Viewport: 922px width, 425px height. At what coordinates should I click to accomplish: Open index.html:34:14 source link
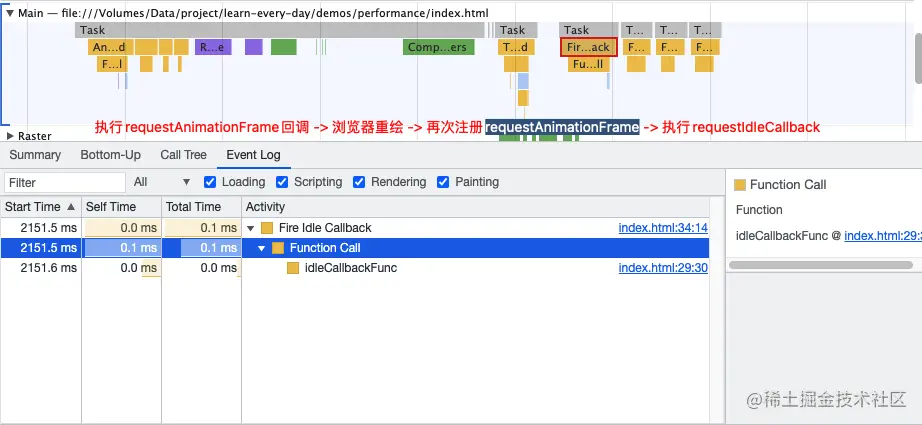663,228
